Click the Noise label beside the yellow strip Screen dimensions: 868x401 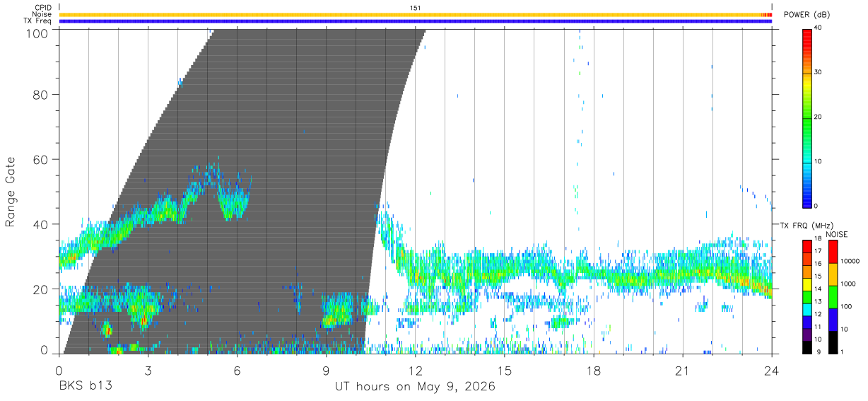coord(42,14)
